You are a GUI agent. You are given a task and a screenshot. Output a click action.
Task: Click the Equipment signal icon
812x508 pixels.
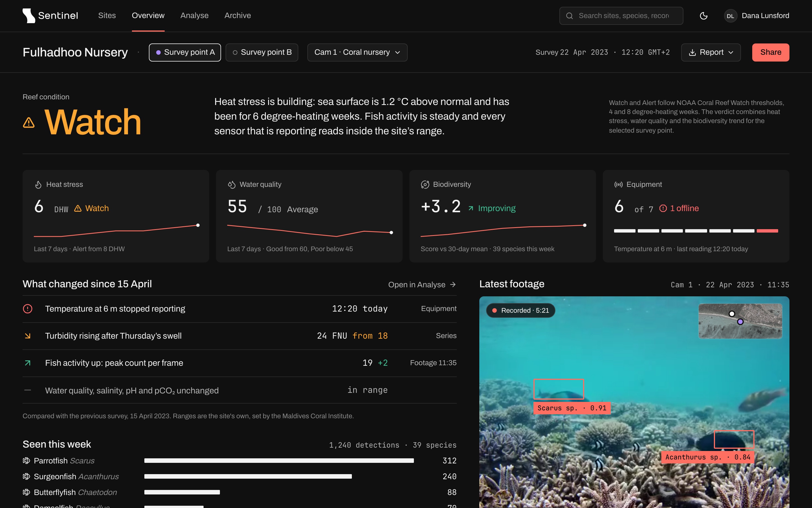(x=618, y=185)
